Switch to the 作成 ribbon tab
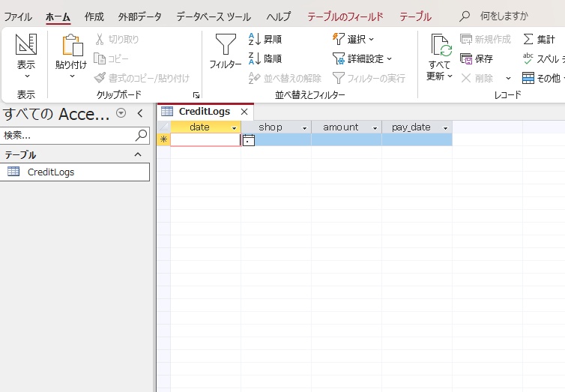This screenshot has width=565, height=392. point(94,16)
